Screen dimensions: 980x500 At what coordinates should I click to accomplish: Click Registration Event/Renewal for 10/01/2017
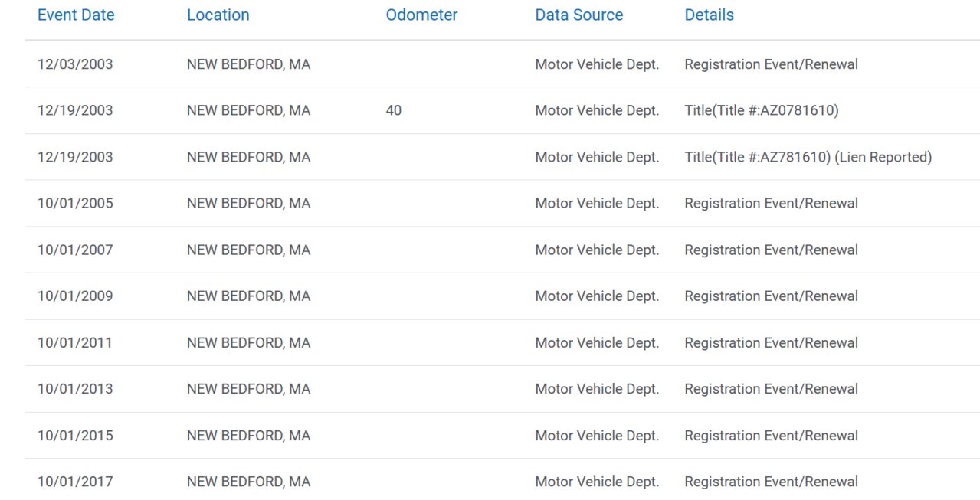[x=772, y=482]
